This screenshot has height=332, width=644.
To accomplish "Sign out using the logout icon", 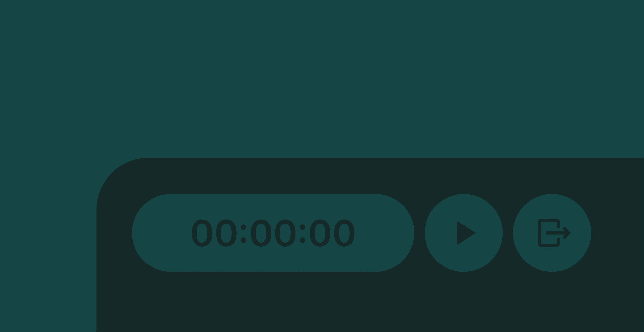I will [554, 233].
